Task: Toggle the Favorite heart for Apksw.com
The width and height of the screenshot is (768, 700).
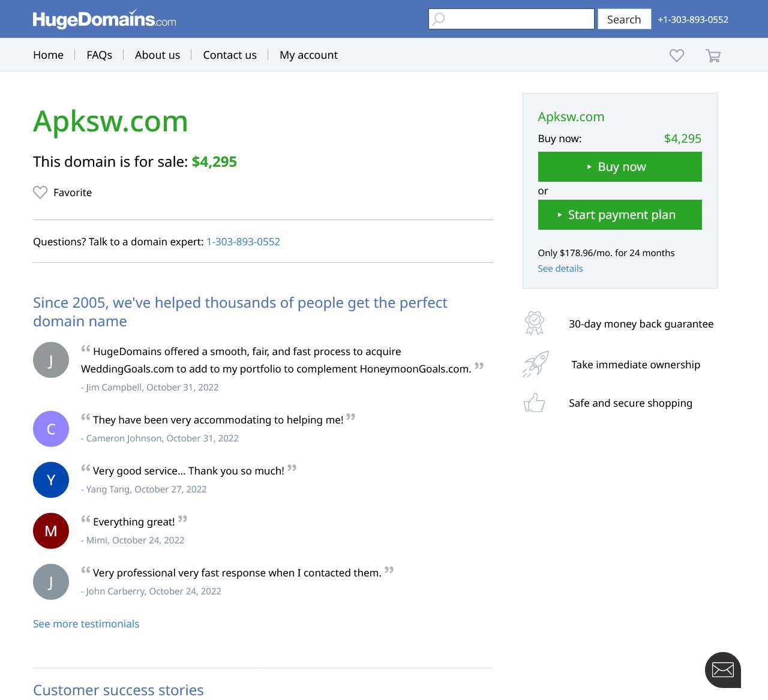Action: [x=40, y=193]
